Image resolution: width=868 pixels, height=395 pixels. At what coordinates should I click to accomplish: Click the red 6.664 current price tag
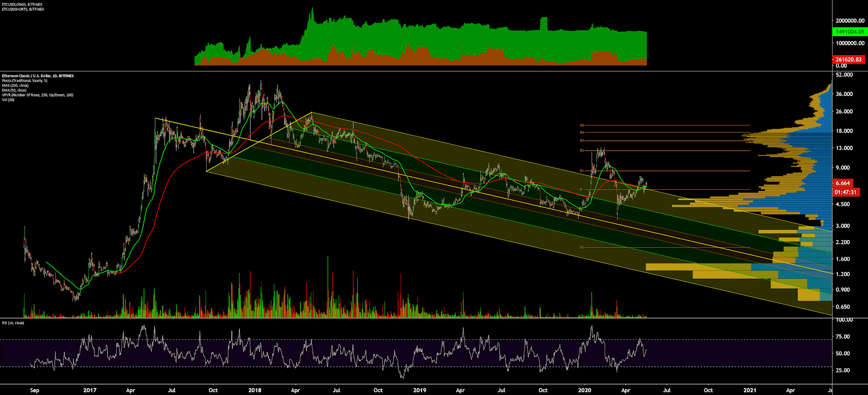click(843, 184)
